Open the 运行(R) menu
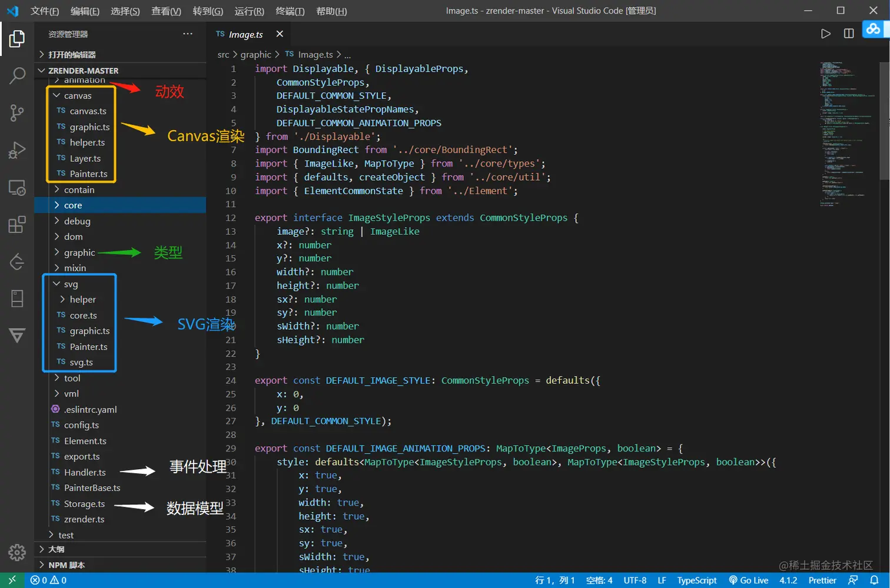The image size is (890, 588). click(x=249, y=11)
